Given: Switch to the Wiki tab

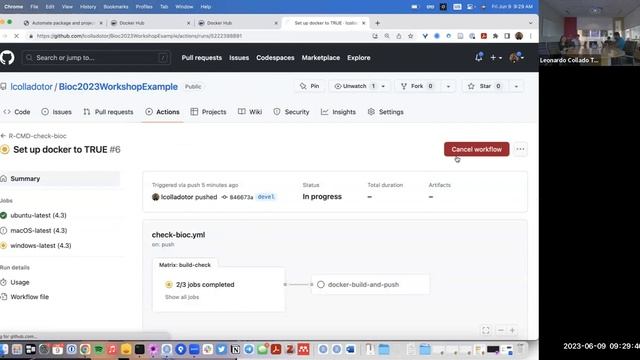Looking at the screenshot, I should pos(250,112).
